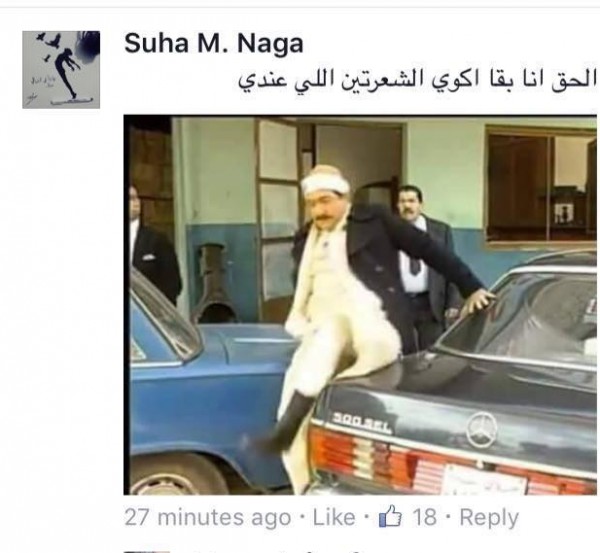Click the brown window in the photo

pyautogui.click(x=540, y=186)
